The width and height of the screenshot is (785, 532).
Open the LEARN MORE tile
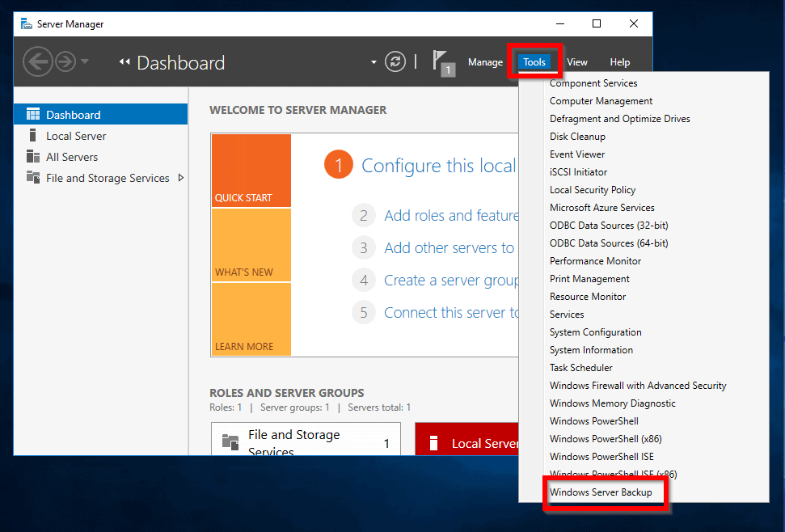(x=251, y=319)
